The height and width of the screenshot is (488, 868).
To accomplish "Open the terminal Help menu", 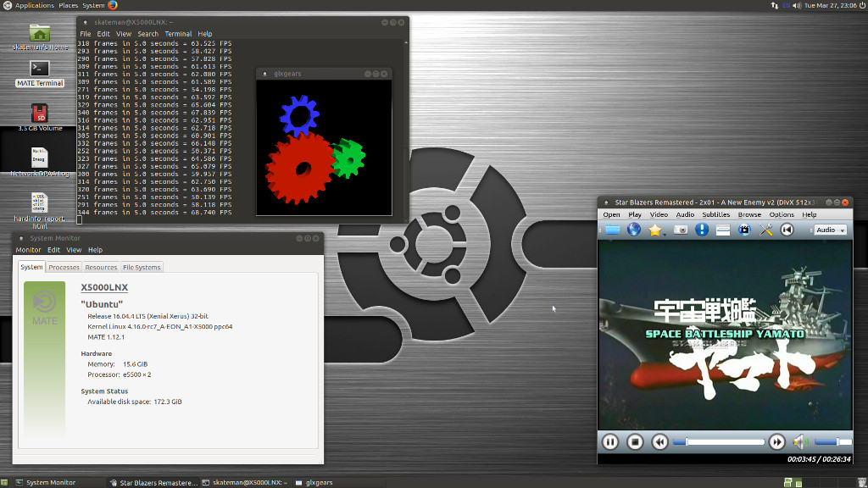I will [205, 34].
